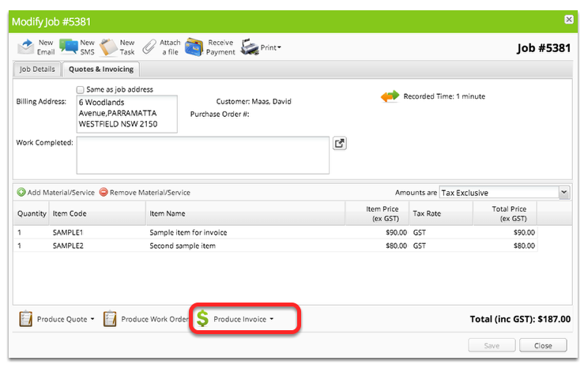Close the Modify Job dialog with X
588x376 pixels.
coord(569,20)
